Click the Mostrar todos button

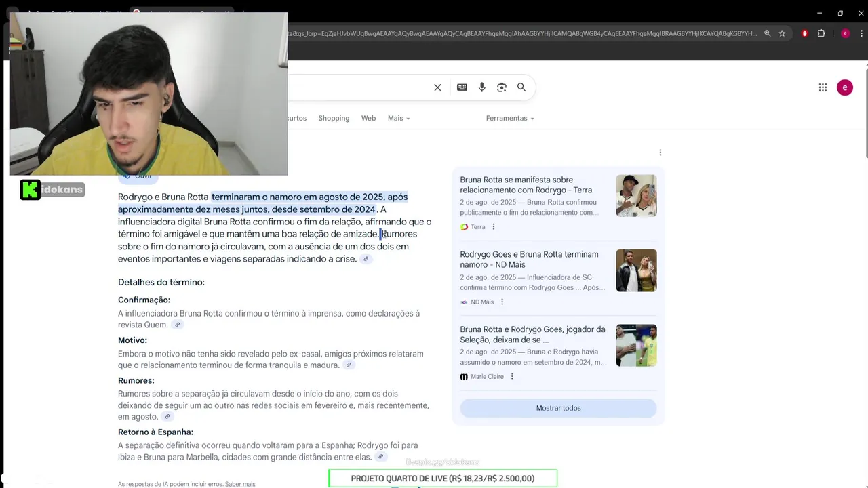click(x=558, y=408)
